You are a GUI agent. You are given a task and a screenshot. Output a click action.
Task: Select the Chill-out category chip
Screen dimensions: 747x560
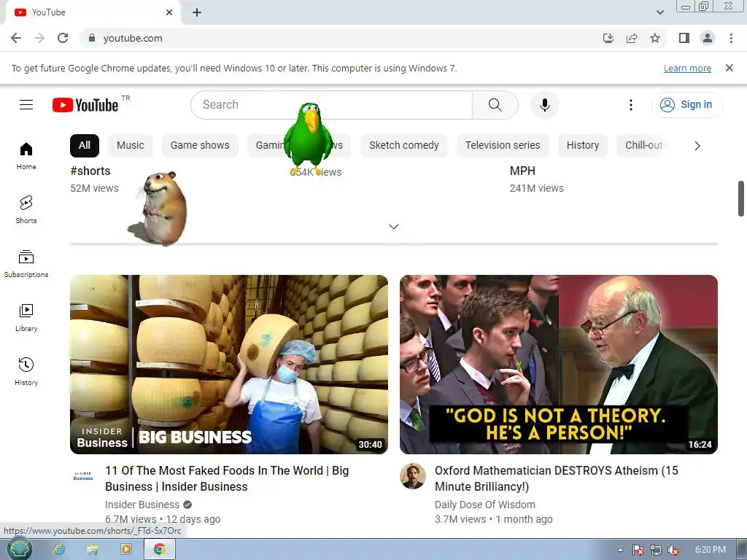[x=644, y=146]
